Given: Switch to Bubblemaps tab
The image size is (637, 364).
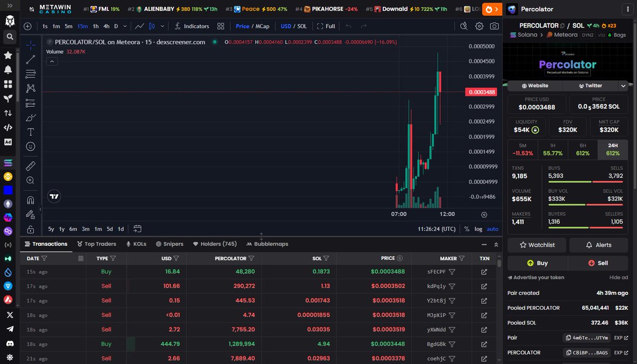Looking at the screenshot, I should tap(268, 244).
